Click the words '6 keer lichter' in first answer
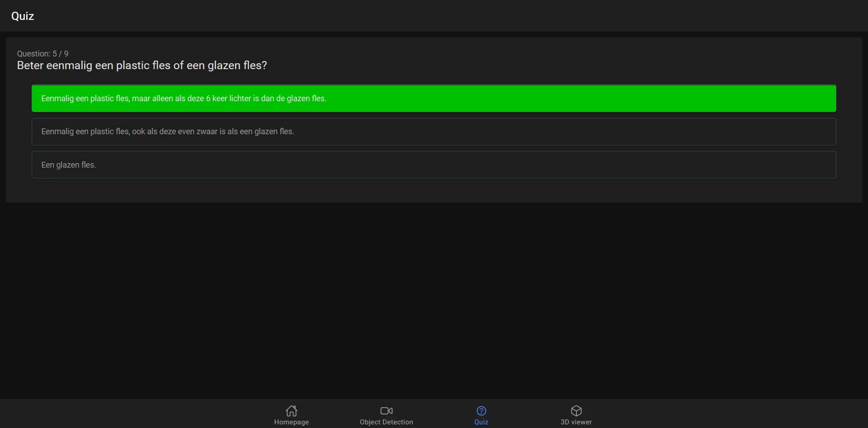The width and height of the screenshot is (868, 428). [x=228, y=99]
